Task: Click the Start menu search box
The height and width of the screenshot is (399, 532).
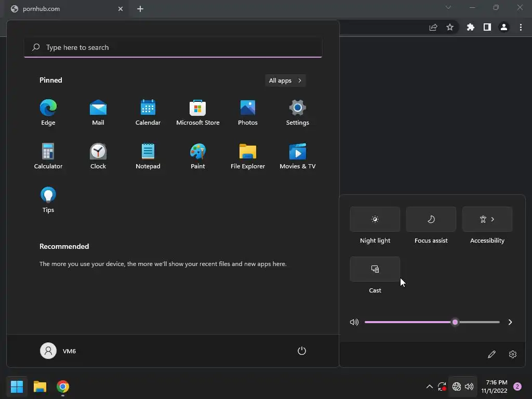Action: pos(173,47)
